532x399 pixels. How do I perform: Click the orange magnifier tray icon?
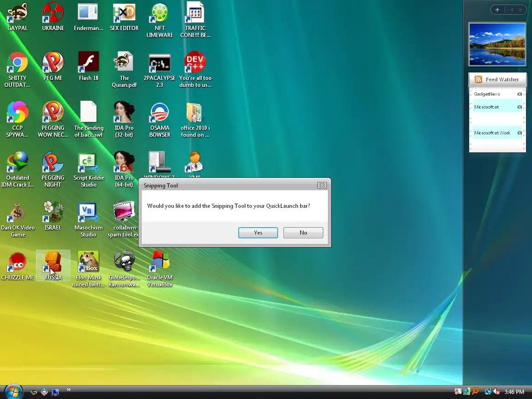(x=475, y=392)
